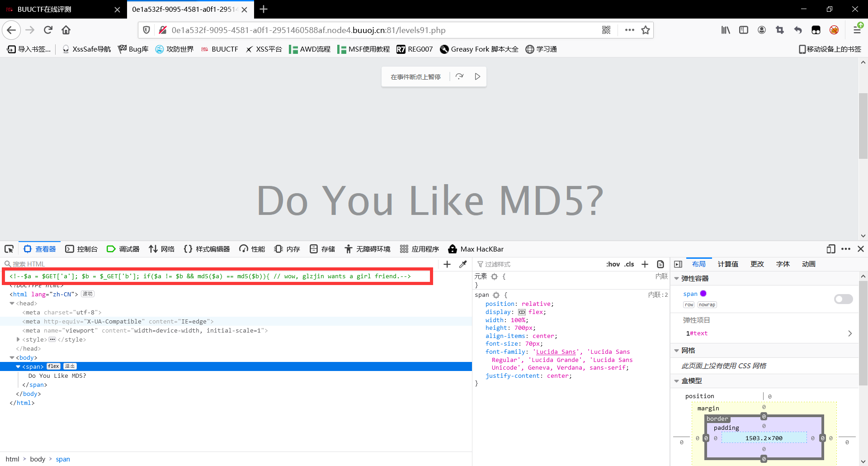868x466 pixels.
Task: Select the element picker icon in DevTools
Action: [9, 249]
